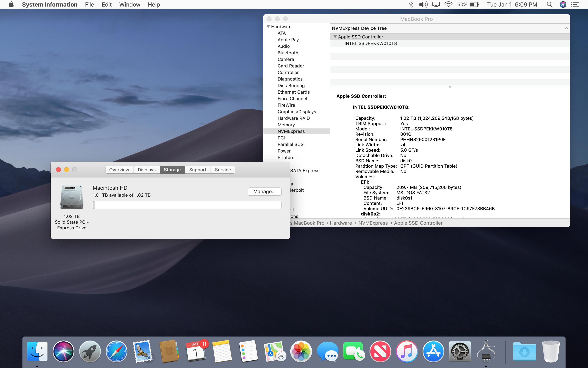
Task: Open the Window menu
Action: point(129,5)
